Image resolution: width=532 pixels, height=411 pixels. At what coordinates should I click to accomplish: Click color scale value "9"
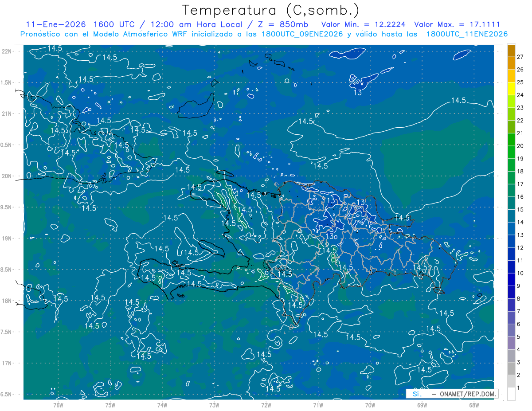519,286
